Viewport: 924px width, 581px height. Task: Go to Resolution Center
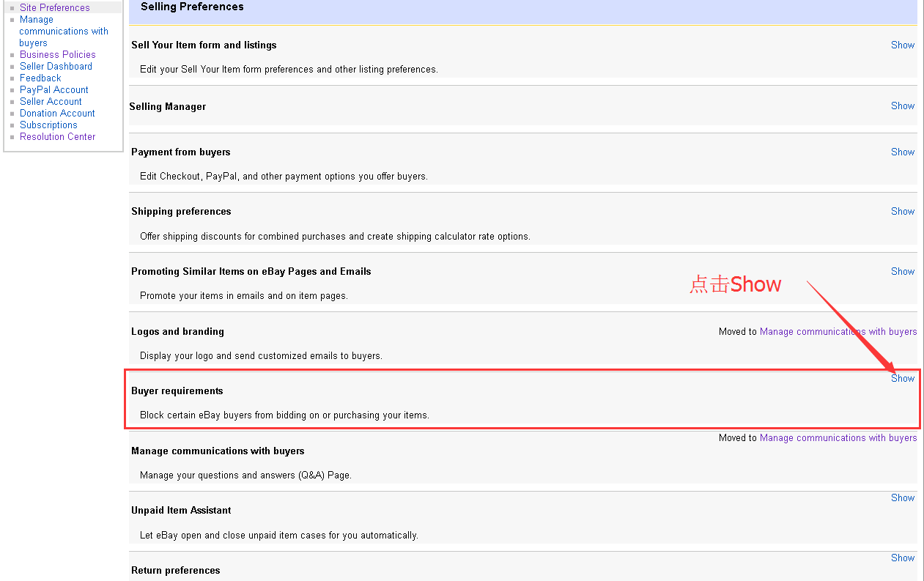(57, 136)
